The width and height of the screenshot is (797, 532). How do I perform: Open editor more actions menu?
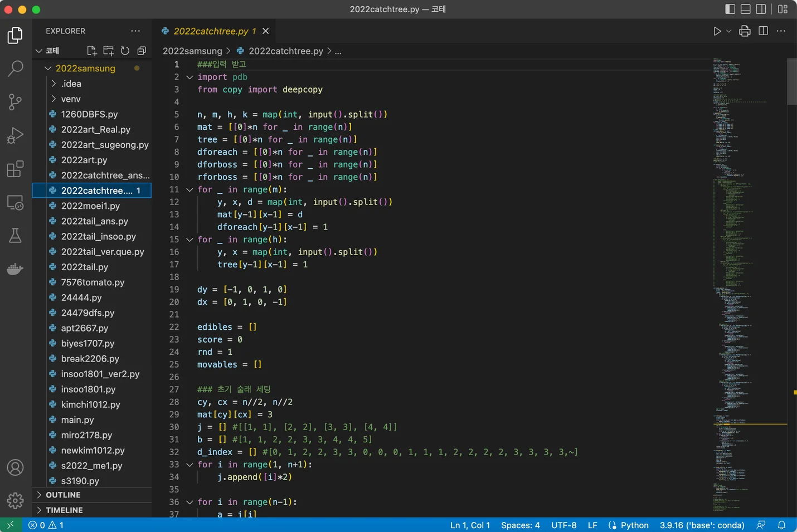click(781, 31)
